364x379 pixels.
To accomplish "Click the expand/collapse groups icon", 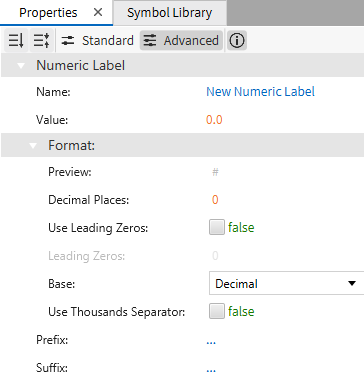I will pyautogui.click(x=42, y=41).
